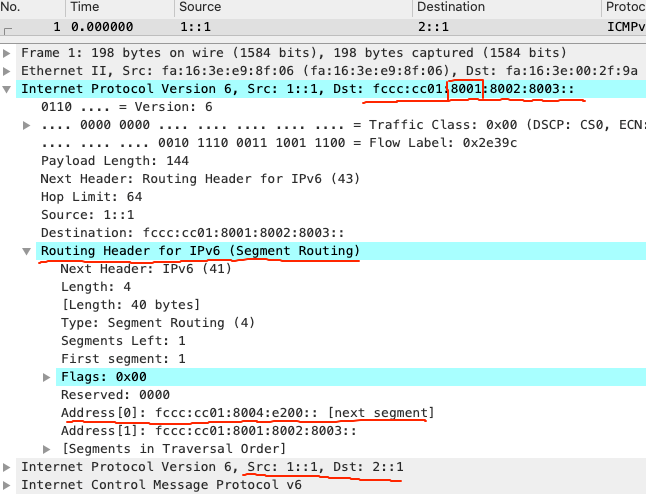Select the Frame 1: 198 bytes on wire line

click(331, 53)
